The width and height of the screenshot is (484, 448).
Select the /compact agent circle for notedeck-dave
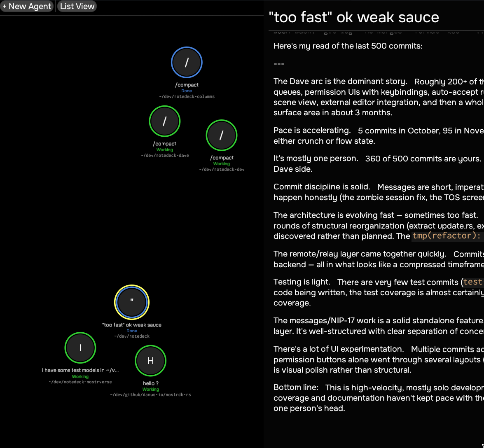[x=164, y=121]
